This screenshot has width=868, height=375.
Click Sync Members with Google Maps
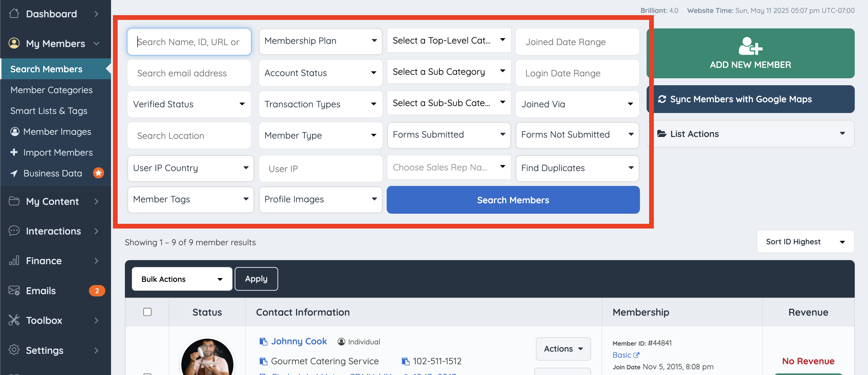point(750,99)
